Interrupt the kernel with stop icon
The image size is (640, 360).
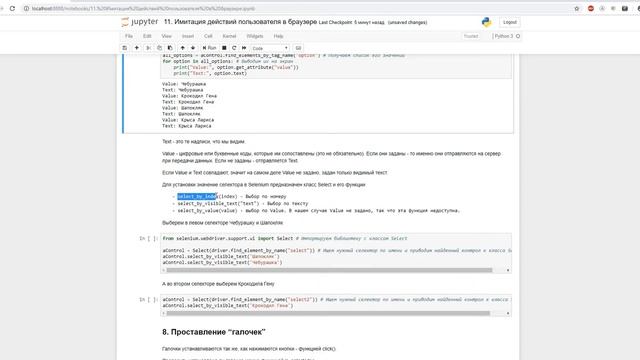click(x=224, y=48)
